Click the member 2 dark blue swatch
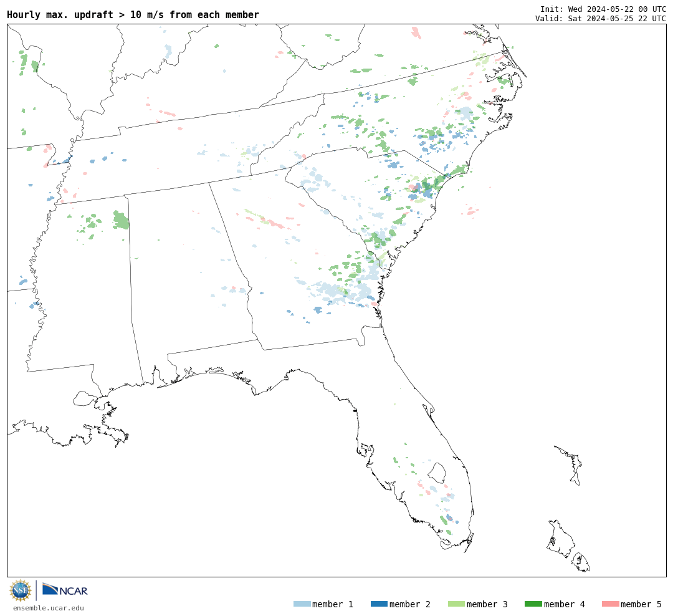The height and width of the screenshot is (616, 673). point(379,604)
